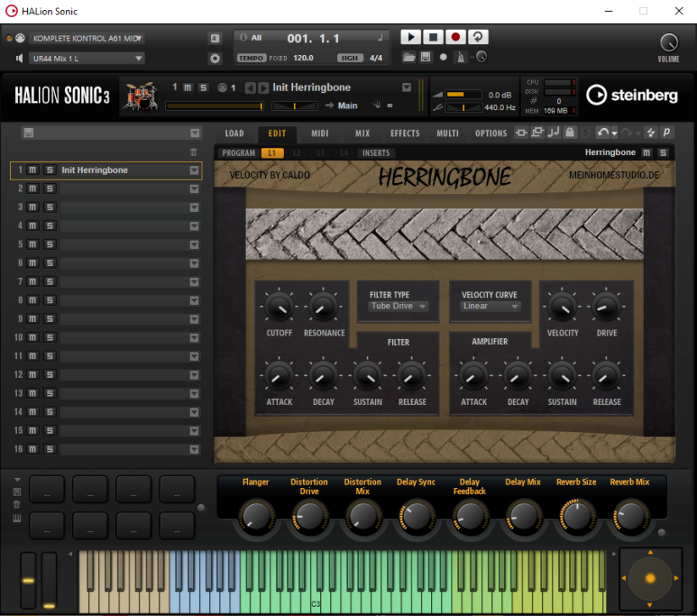Switch to the EFFECTS tab
The height and width of the screenshot is (616, 697).
(x=405, y=134)
